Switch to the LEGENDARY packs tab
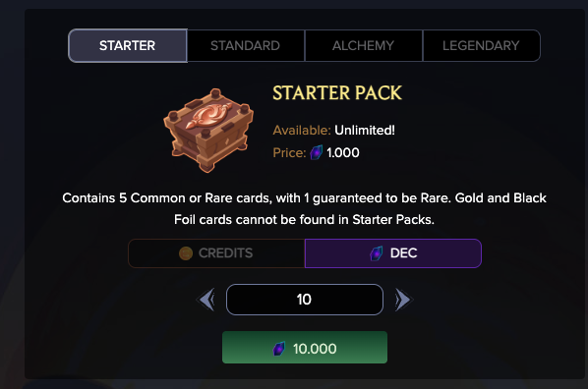This screenshot has width=588, height=389. point(482,46)
